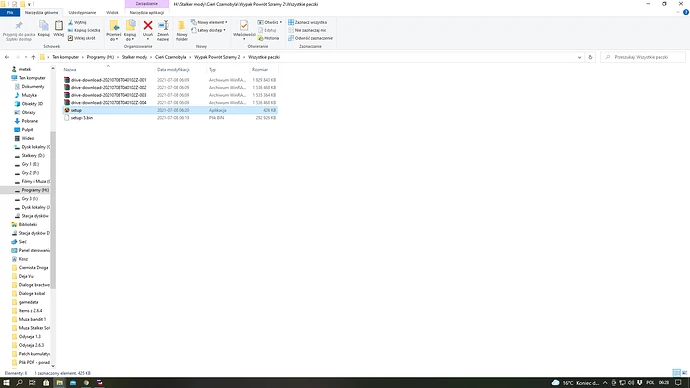Screen dimensions: 690x388
Task: Switch to Narzędzia aplikacji tab
Action: 147,12
